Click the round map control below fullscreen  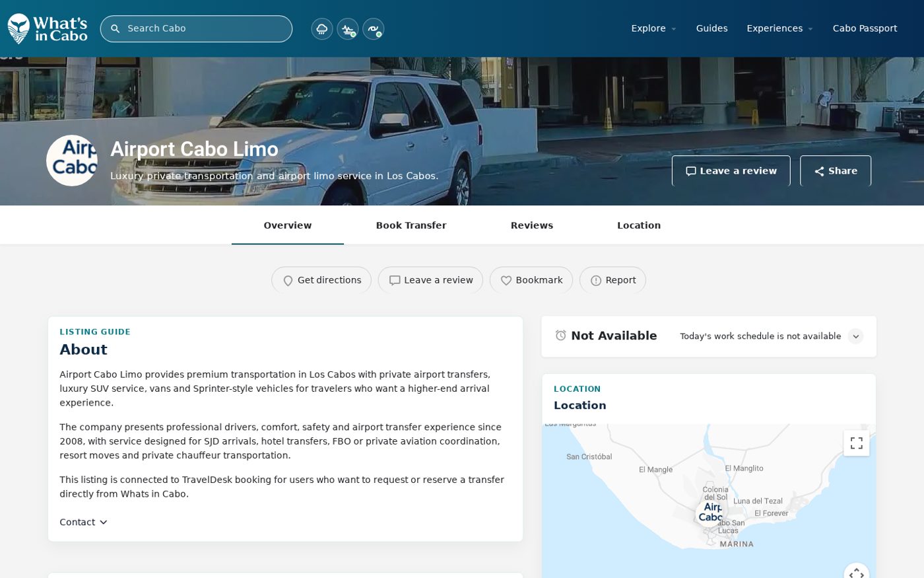click(856, 571)
